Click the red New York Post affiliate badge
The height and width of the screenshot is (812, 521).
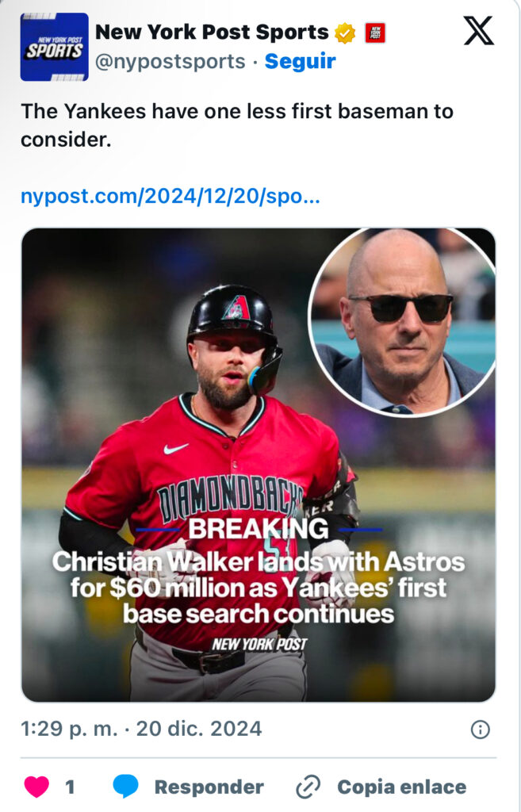(374, 33)
